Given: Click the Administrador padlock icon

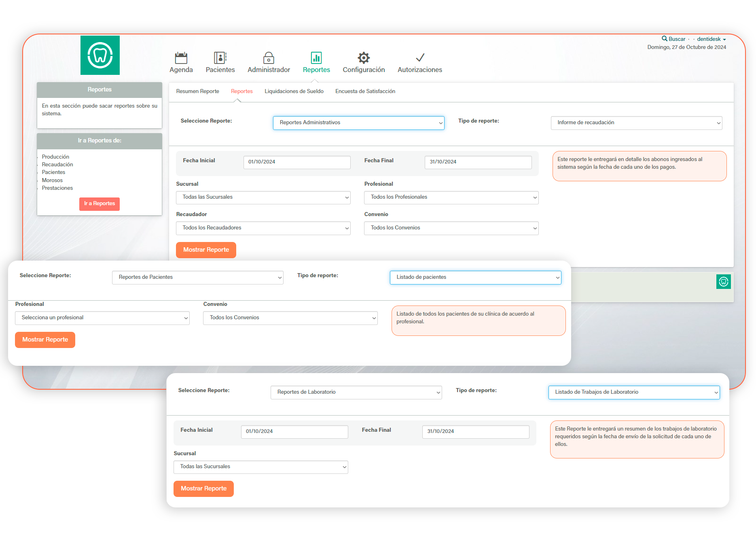Looking at the screenshot, I should point(269,58).
